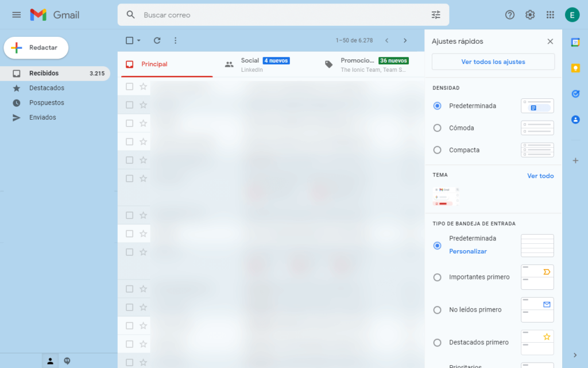
Task: Open Google Keep from the side panel
Action: pyautogui.click(x=575, y=68)
